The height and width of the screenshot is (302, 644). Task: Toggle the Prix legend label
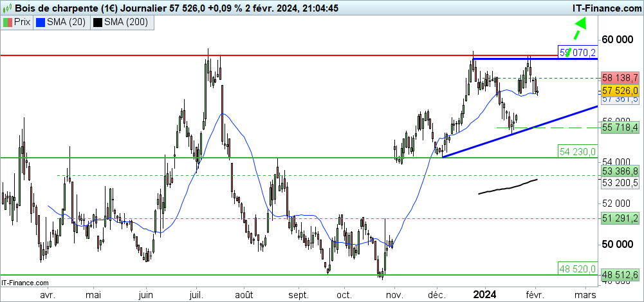coord(23,23)
